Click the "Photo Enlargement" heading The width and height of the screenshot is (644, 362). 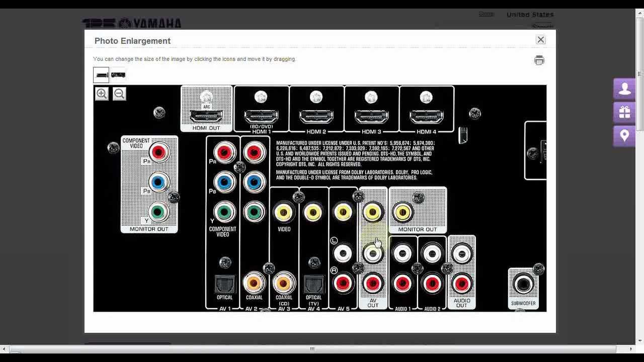click(132, 41)
